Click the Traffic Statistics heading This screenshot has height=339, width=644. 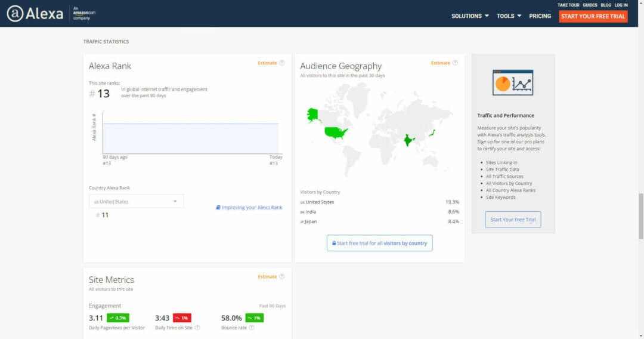(106, 42)
